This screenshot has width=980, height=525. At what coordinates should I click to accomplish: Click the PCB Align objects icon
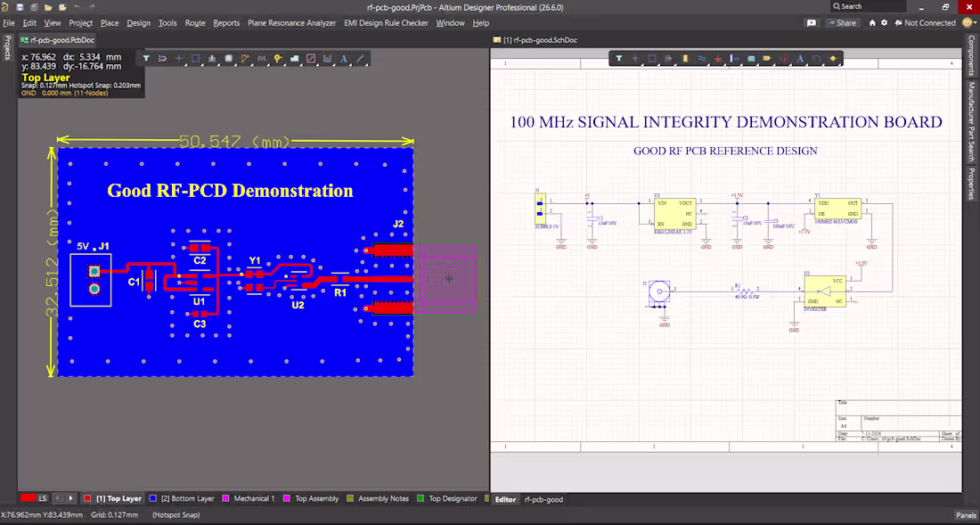(x=212, y=59)
